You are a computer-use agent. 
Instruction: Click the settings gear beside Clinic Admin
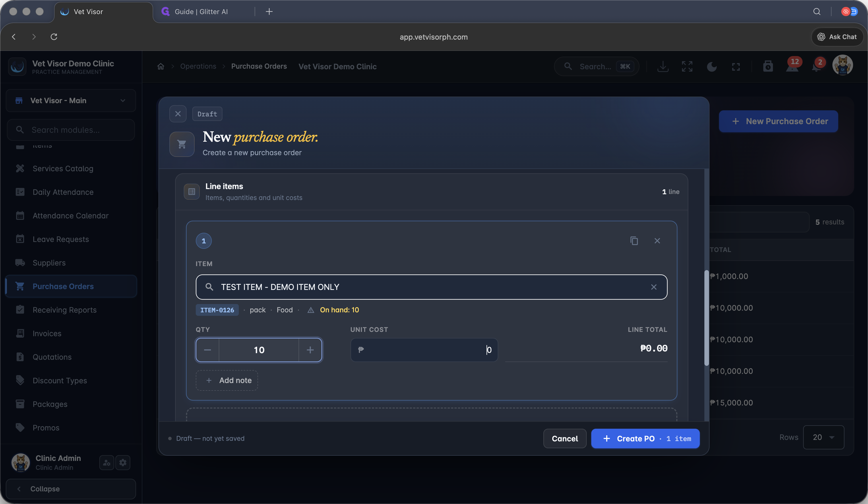coord(123,462)
